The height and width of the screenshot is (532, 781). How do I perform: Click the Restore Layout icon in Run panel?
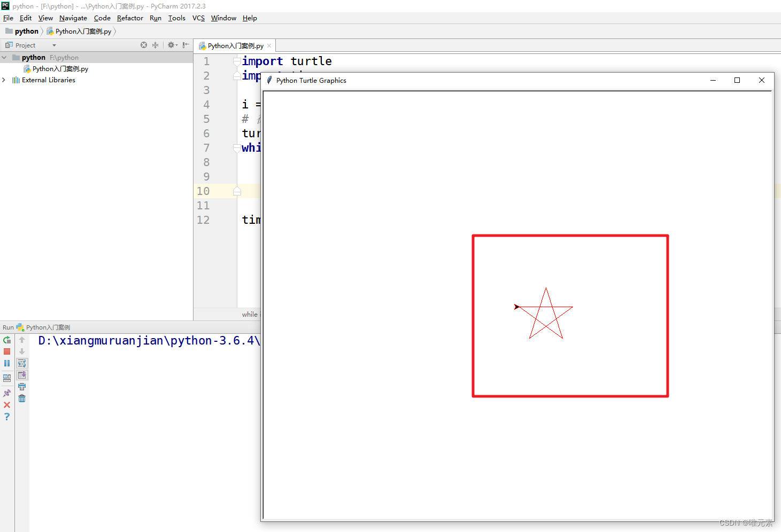coord(7,378)
